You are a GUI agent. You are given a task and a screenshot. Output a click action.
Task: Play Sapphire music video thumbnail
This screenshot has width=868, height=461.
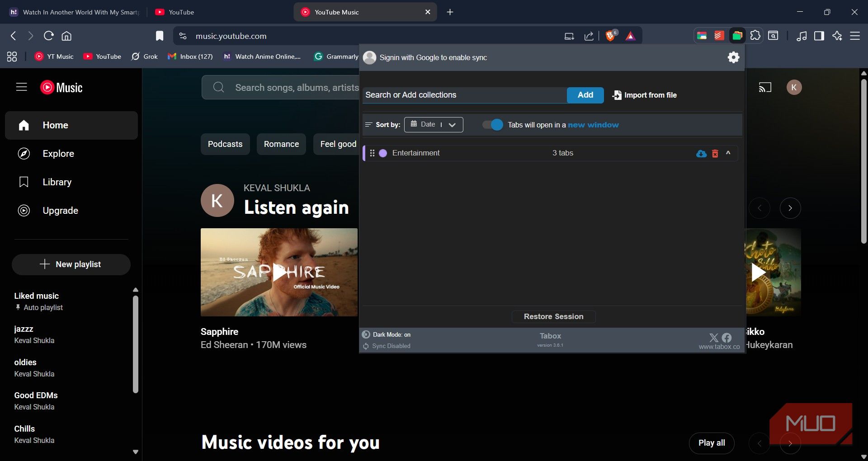click(x=279, y=272)
